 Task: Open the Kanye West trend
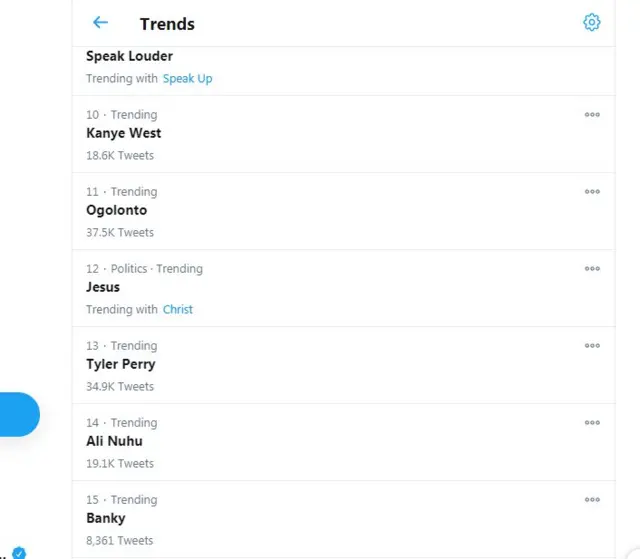[x=124, y=133]
